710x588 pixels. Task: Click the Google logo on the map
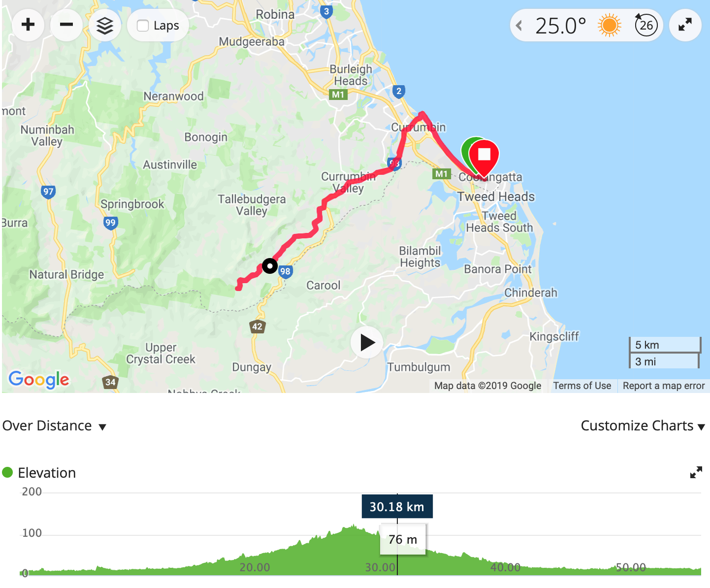[x=39, y=379]
